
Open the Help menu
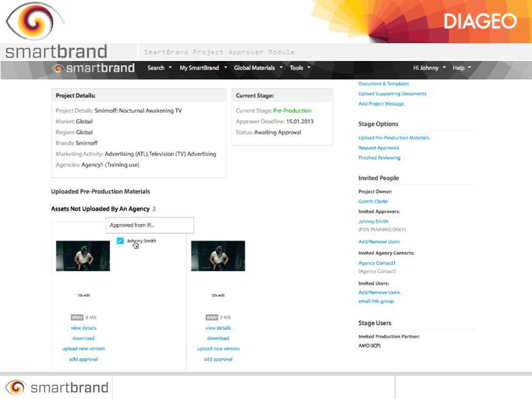[x=458, y=68]
